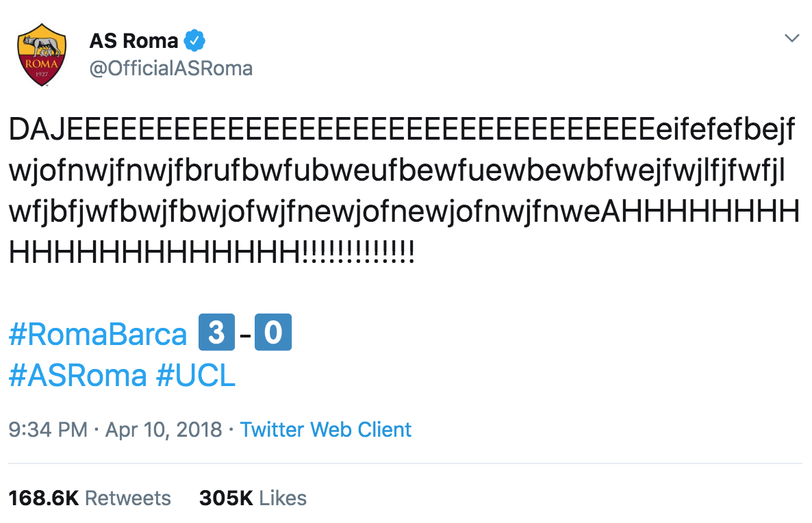Select the #UCL hashtag
The height and width of the screenshot is (523, 812).
coord(196,375)
